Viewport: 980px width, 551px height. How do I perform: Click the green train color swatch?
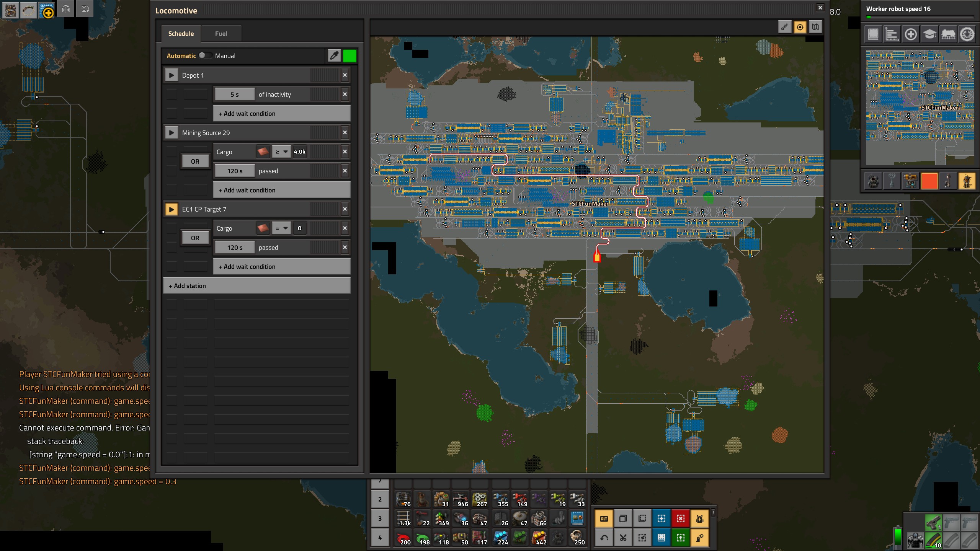(350, 56)
